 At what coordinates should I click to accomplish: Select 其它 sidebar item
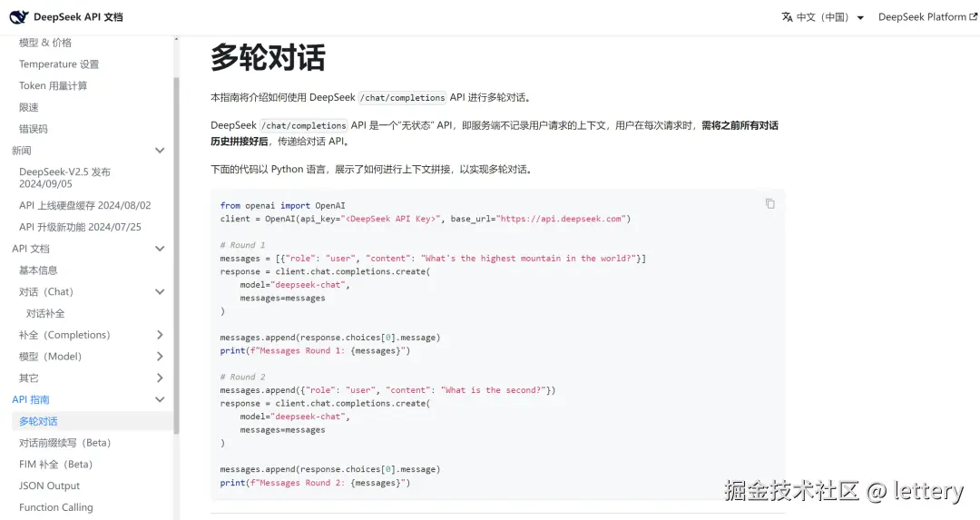pyautogui.click(x=29, y=378)
